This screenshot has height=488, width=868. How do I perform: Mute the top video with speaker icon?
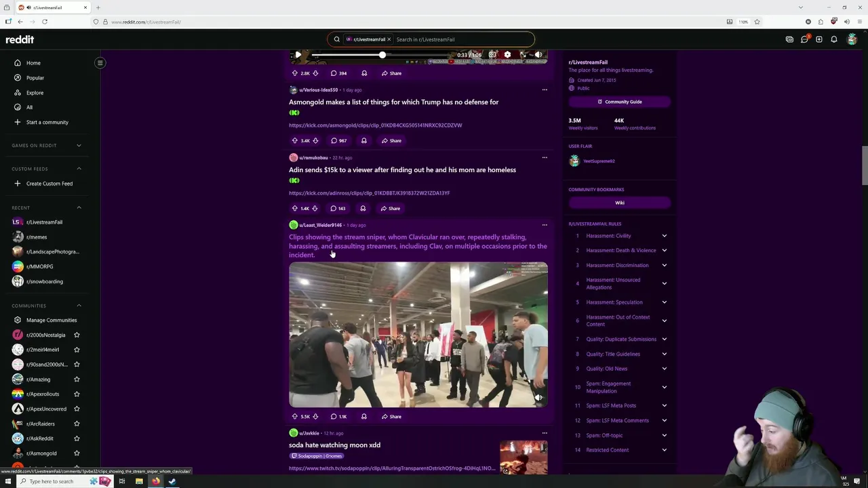538,55
